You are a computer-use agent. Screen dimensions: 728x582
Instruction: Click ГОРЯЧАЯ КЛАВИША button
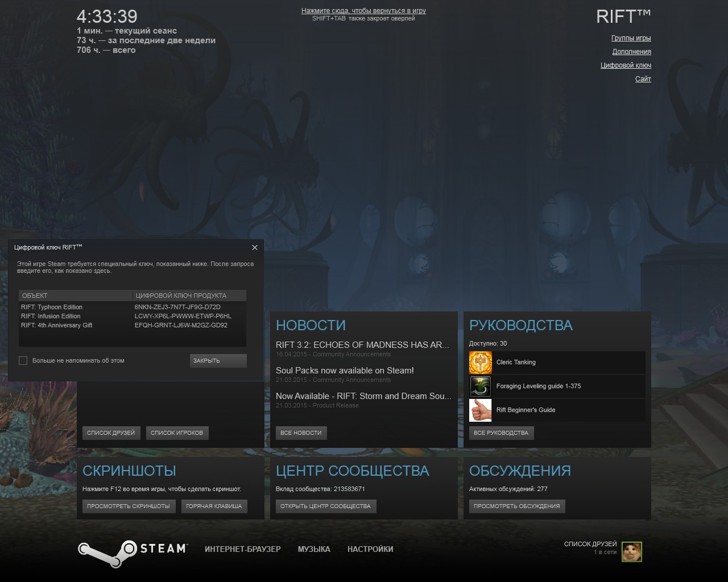point(214,506)
